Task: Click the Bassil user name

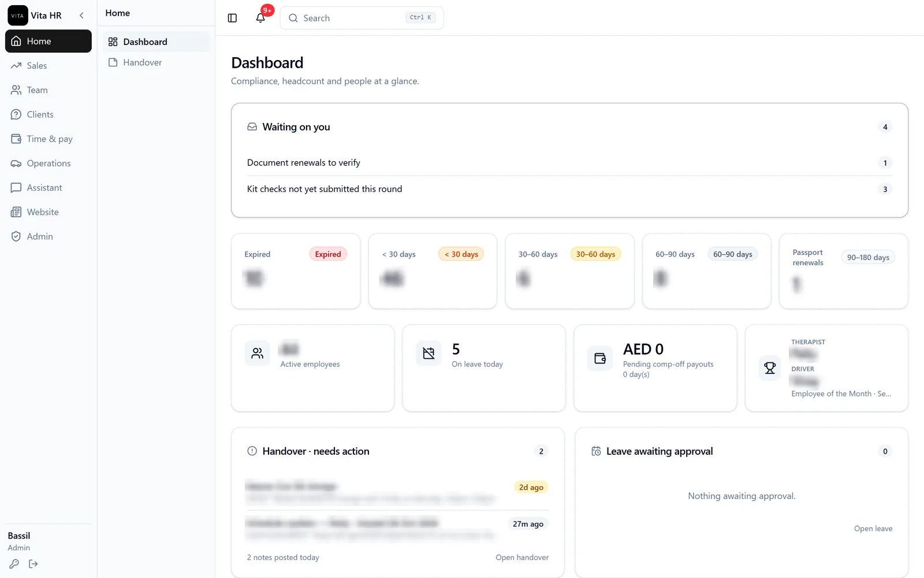Action: pyautogui.click(x=19, y=536)
